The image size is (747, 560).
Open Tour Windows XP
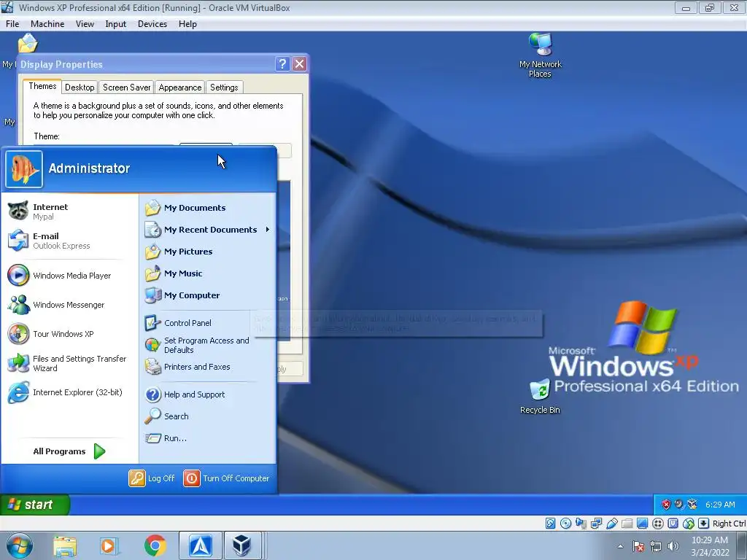coord(50,334)
